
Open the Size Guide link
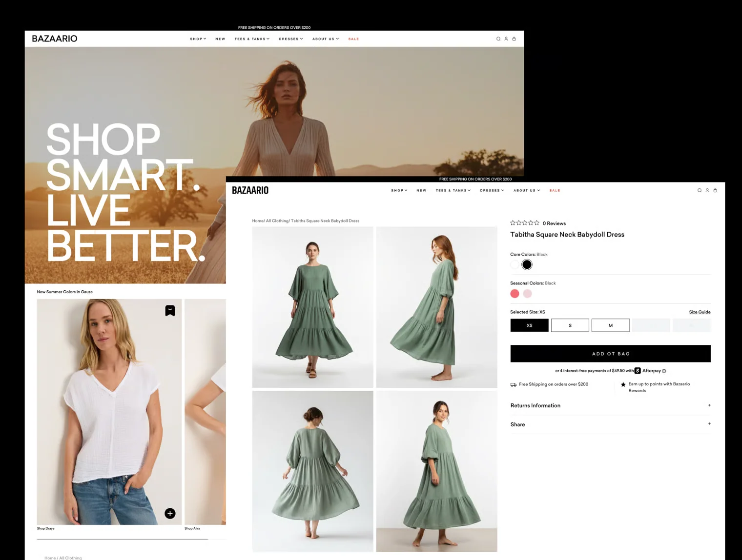click(x=700, y=312)
